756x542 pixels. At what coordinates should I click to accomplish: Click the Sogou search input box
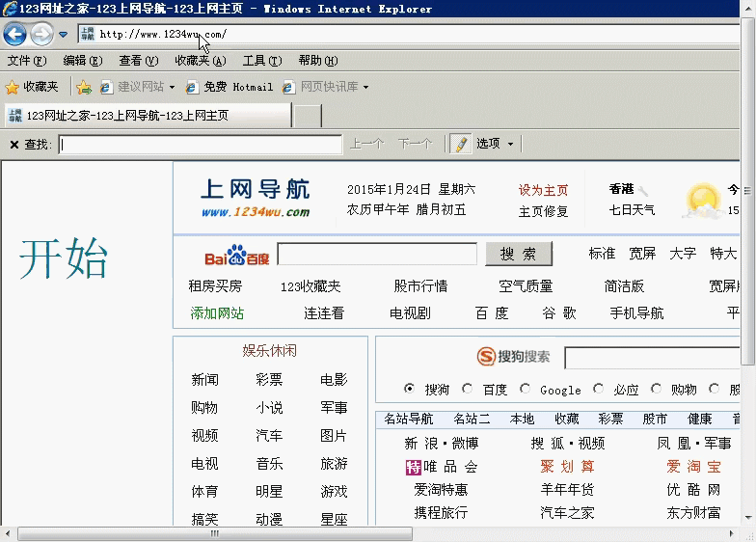point(652,358)
